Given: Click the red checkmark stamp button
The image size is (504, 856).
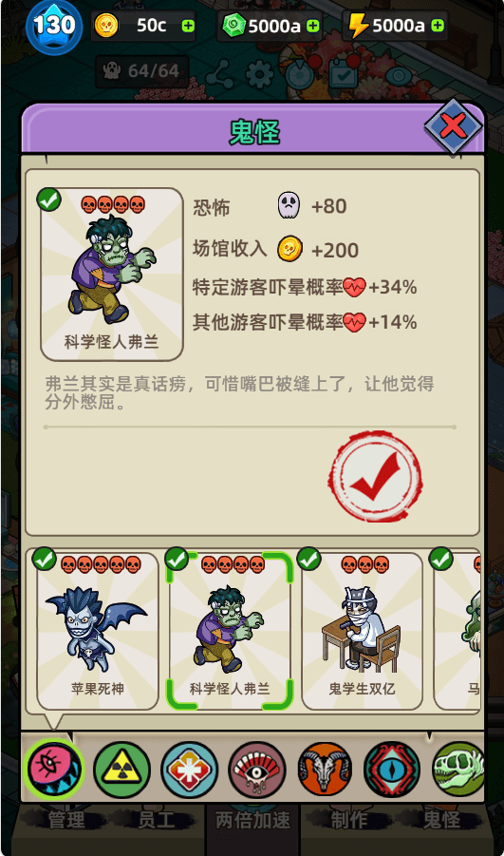Looking at the screenshot, I should click(376, 477).
